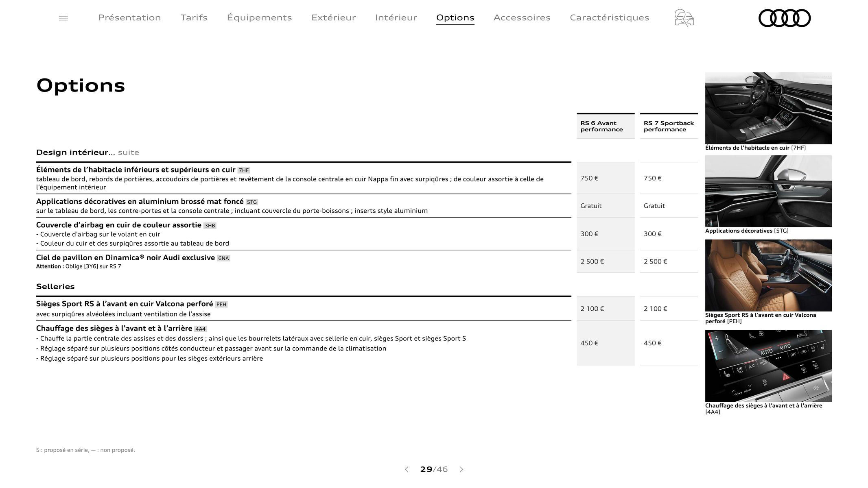The image size is (868, 488).
Task: Click the footnote S : proposé en série
Action: click(x=85, y=450)
